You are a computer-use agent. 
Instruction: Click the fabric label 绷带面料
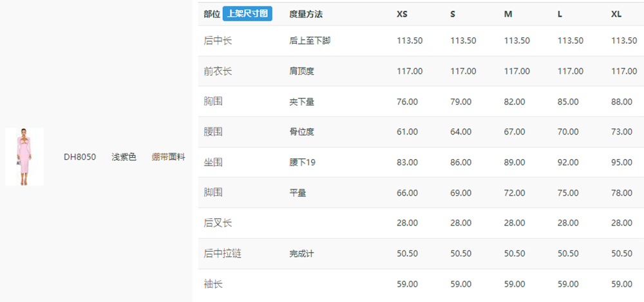tap(168, 157)
